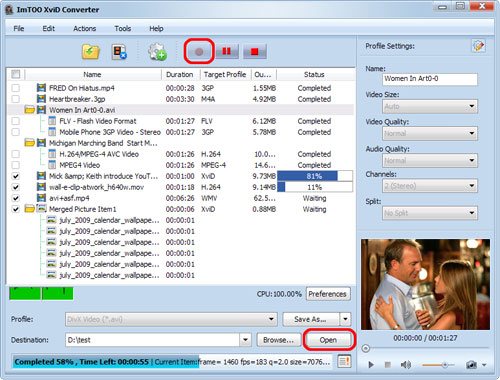
Task: Click the ImTOO XviD Converter title icon
Action: coord(9,10)
